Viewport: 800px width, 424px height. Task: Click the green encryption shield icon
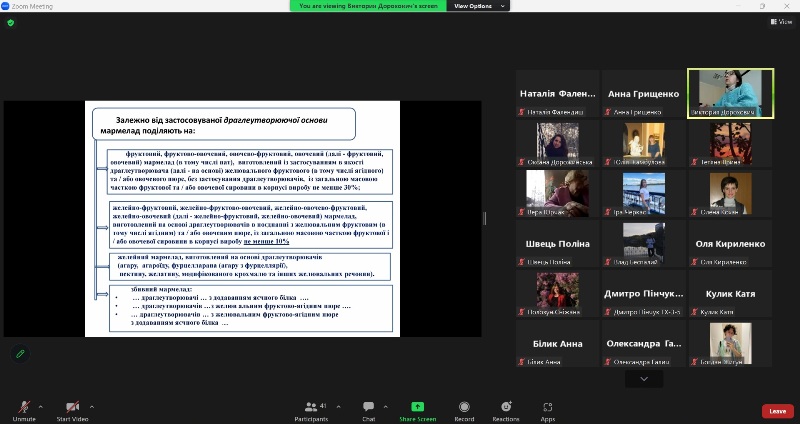pos(11,22)
